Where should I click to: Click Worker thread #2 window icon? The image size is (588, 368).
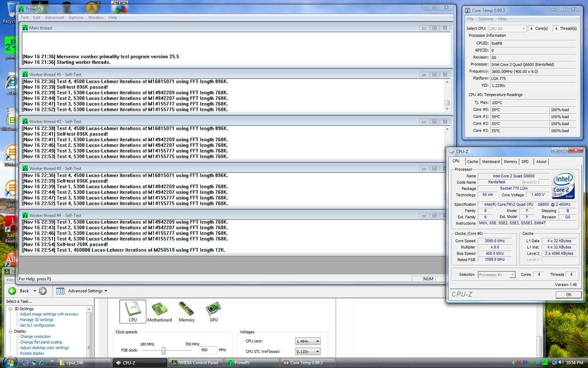pos(25,121)
